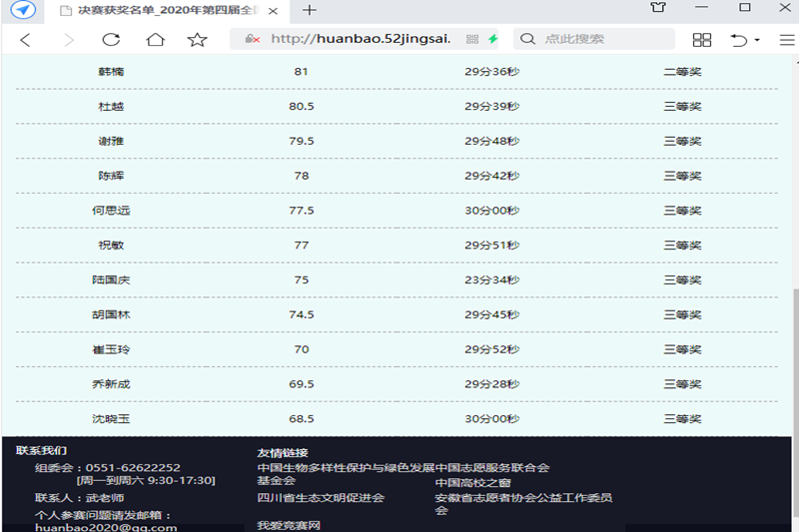Click the insecure site lock icon
This screenshot has height=532, width=799.
(x=253, y=40)
